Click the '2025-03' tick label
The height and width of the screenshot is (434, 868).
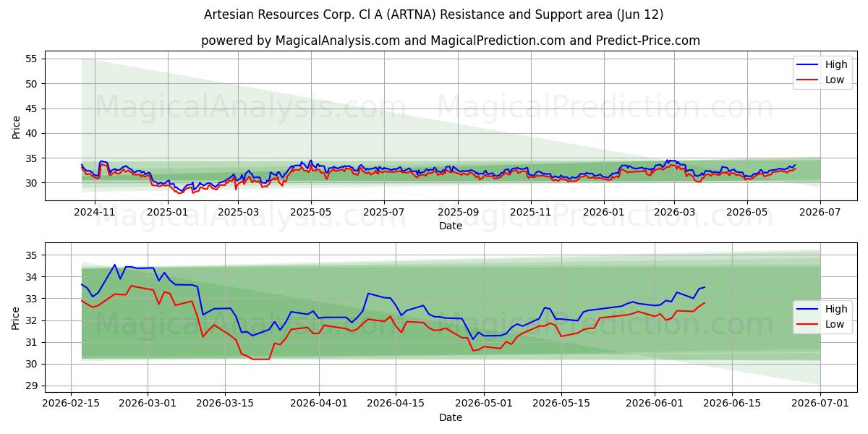click(x=238, y=211)
